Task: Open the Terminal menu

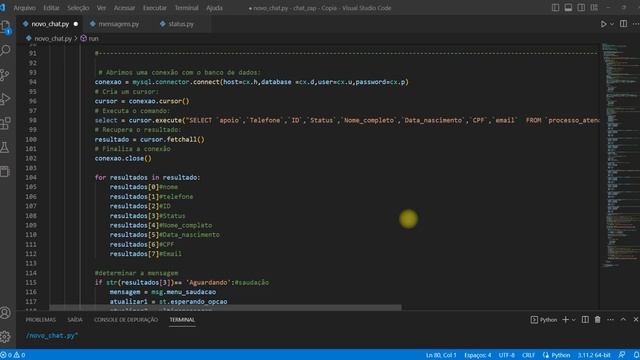Action: tap(187, 8)
